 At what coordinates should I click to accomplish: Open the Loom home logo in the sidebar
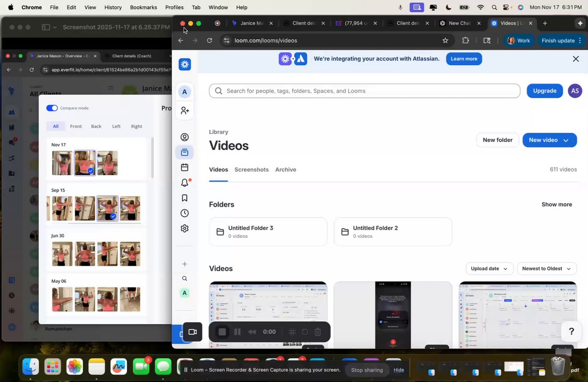pyautogui.click(x=185, y=64)
